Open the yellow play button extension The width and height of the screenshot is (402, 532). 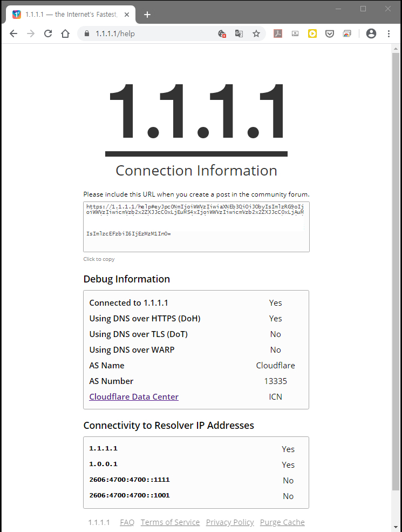click(312, 33)
